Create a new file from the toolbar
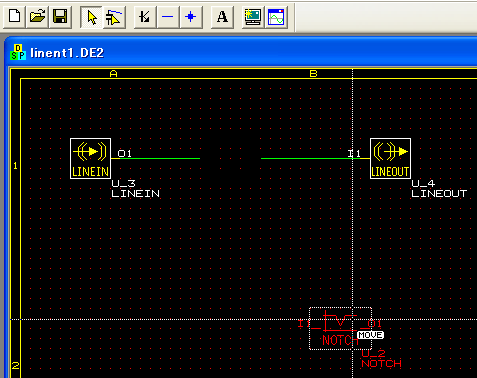477x378 pixels. pyautogui.click(x=14, y=16)
